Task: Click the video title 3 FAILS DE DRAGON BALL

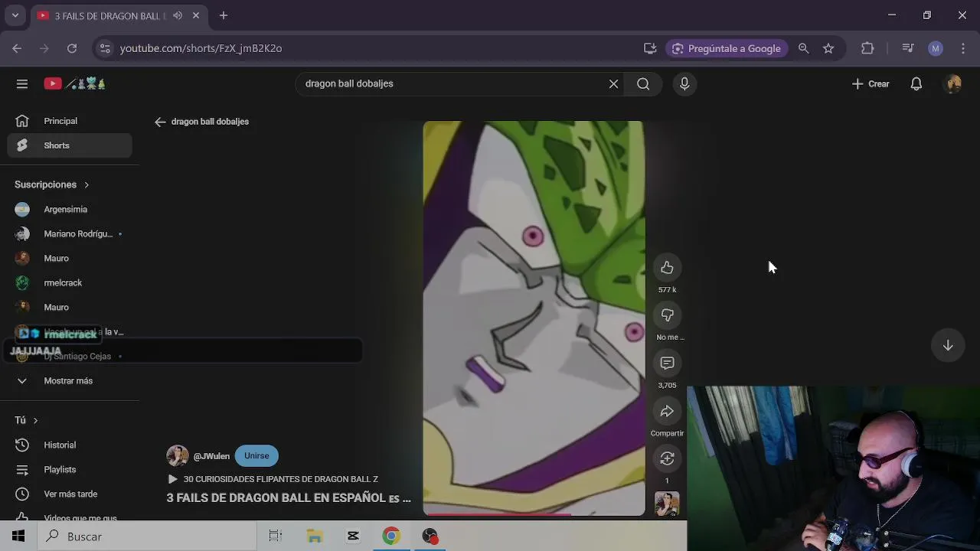Action: pos(289,498)
